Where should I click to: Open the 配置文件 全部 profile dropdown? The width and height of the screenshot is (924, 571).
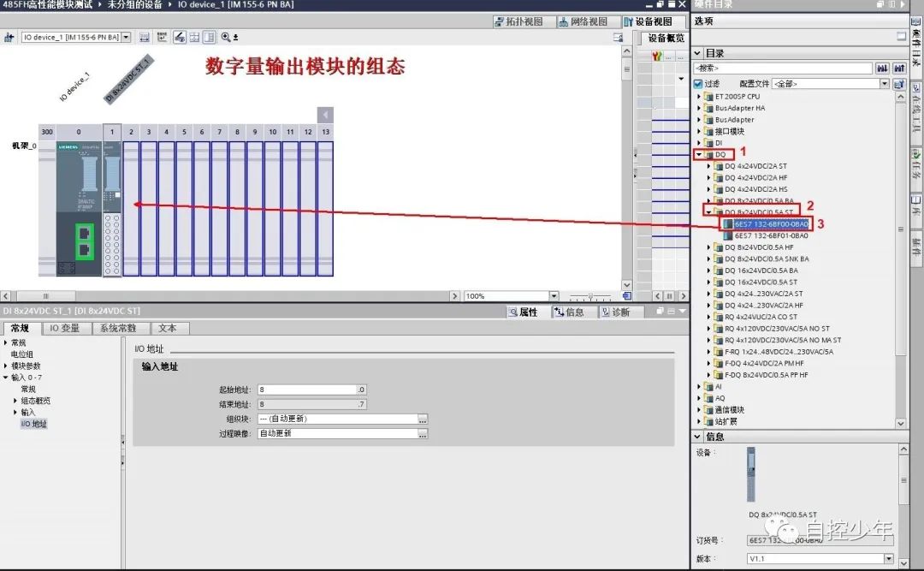coord(884,84)
